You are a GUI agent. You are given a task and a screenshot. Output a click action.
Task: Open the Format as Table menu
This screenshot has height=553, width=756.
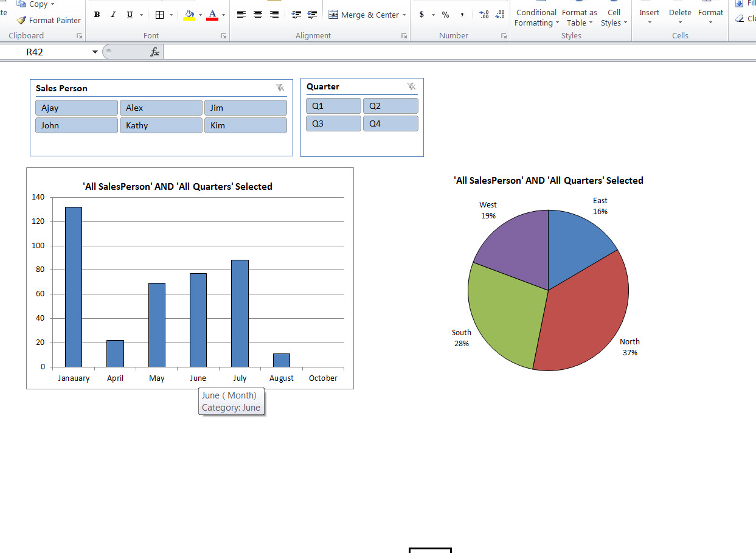[579, 18]
